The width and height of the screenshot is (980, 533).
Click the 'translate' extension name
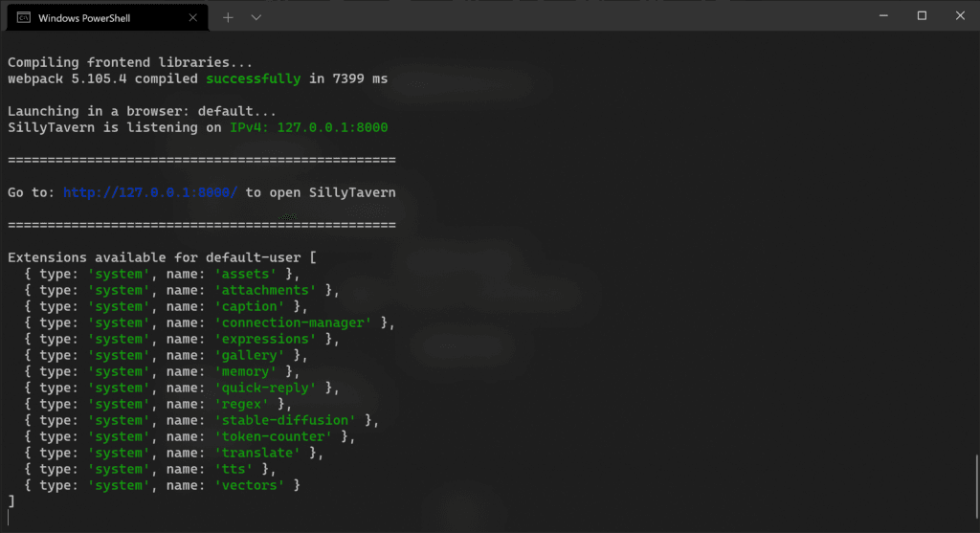pyautogui.click(x=257, y=453)
